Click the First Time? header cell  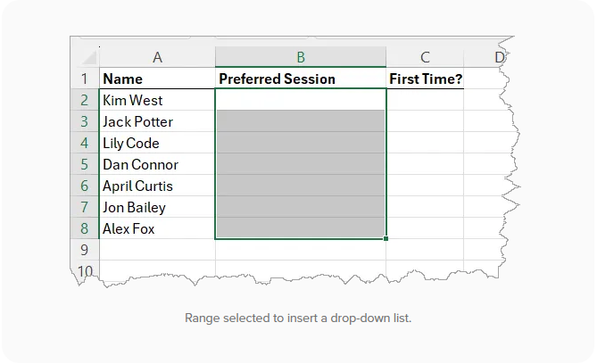426,79
